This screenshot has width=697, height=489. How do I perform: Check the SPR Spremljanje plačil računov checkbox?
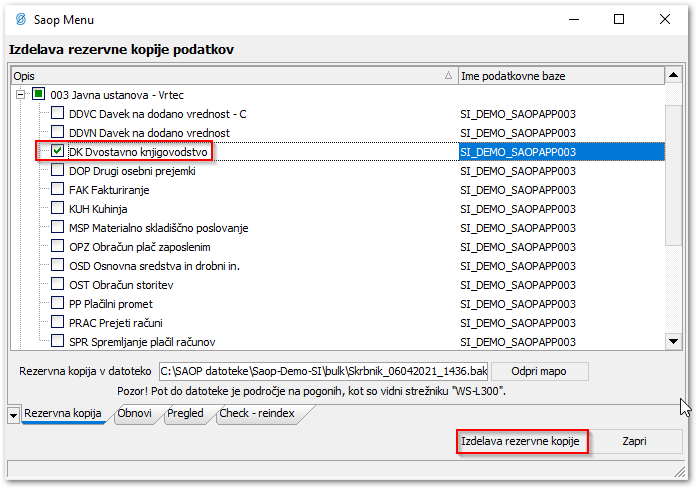[x=57, y=341]
